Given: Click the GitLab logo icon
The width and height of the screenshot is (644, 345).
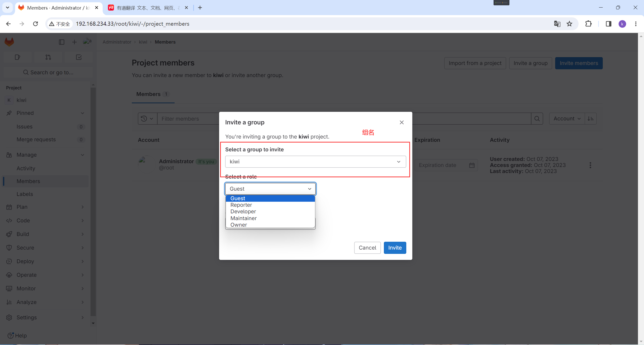Looking at the screenshot, I should point(9,42).
